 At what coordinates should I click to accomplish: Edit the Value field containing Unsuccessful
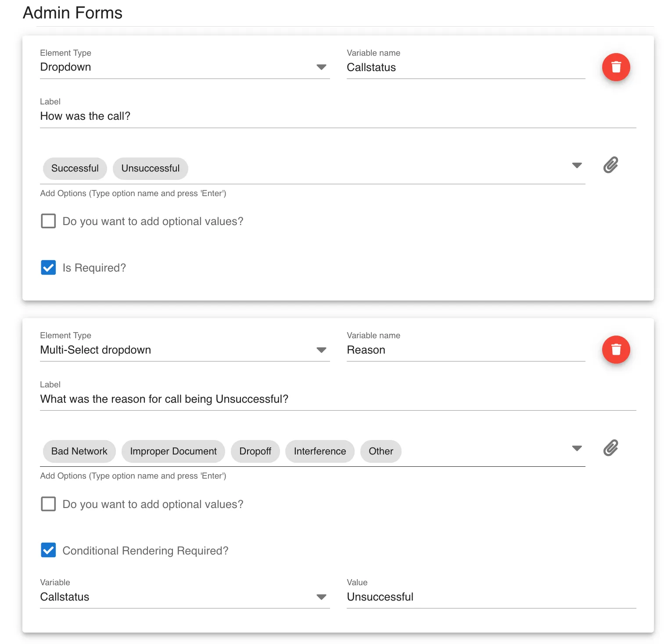pyautogui.click(x=492, y=597)
